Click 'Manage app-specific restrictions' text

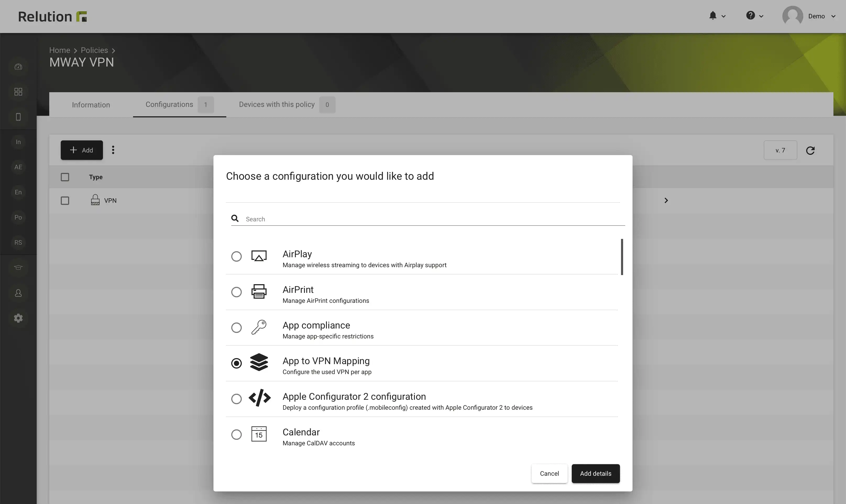pos(328,336)
